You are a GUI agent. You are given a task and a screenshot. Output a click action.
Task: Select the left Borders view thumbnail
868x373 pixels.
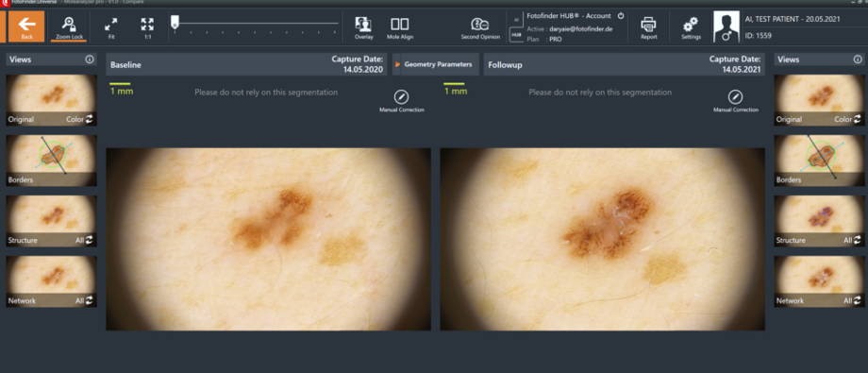tap(52, 161)
